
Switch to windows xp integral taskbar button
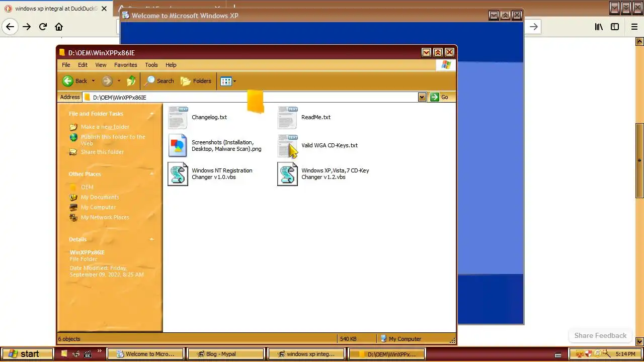point(306,354)
